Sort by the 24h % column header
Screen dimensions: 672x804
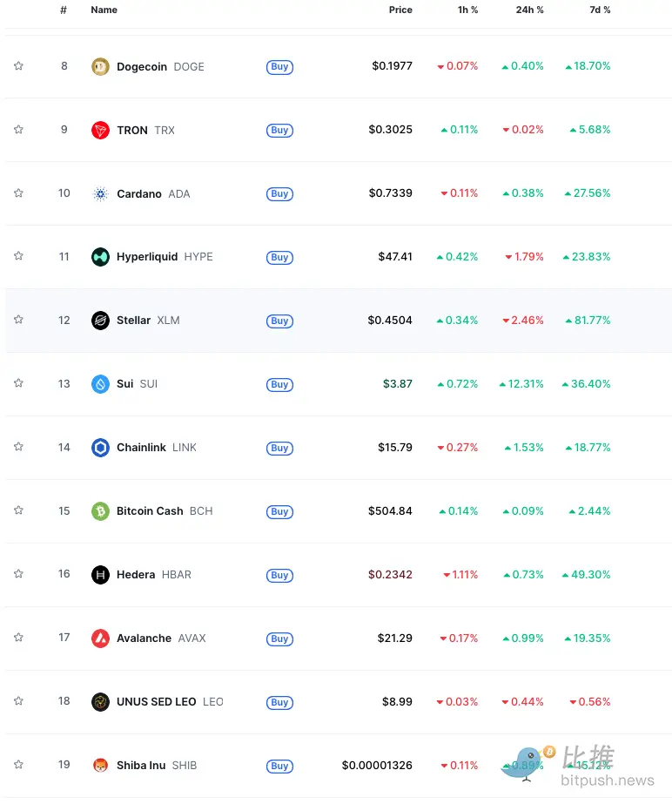click(528, 10)
